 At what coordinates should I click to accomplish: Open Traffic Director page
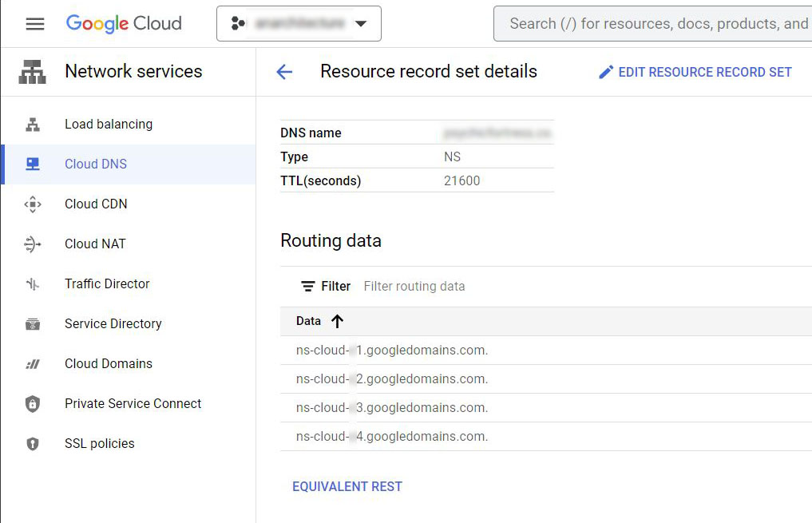[x=107, y=283]
